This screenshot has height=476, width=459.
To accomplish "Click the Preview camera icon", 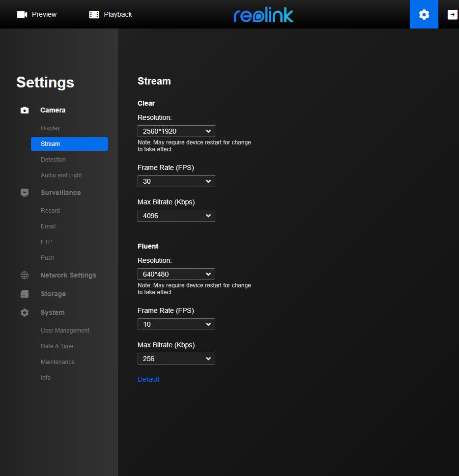I will pos(22,14).
